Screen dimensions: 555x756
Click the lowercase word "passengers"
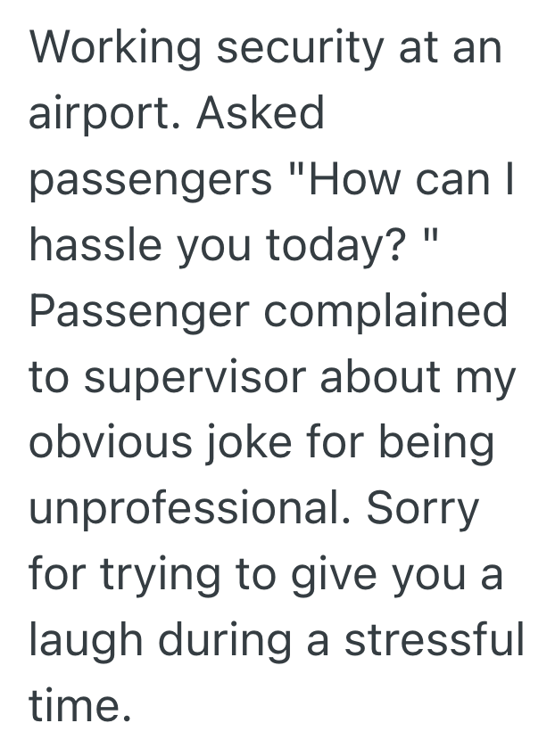[151, 180]
